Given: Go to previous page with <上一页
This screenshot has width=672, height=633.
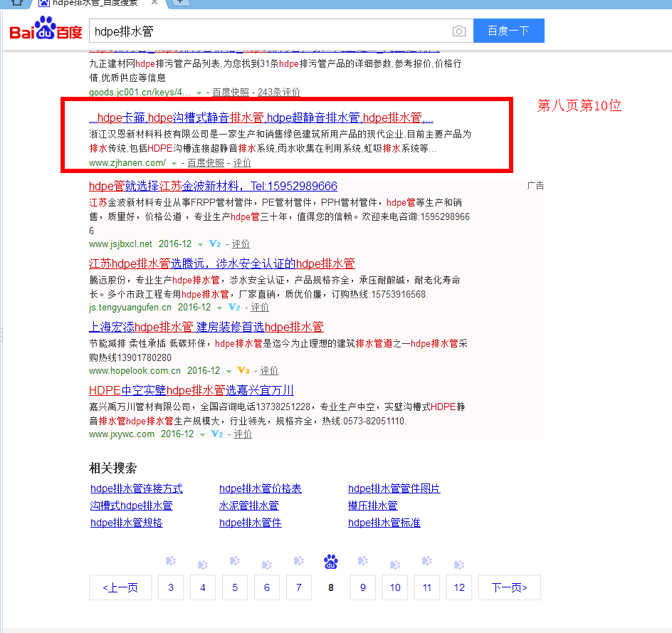Looking at the screenshot, I should coord(120,587).
